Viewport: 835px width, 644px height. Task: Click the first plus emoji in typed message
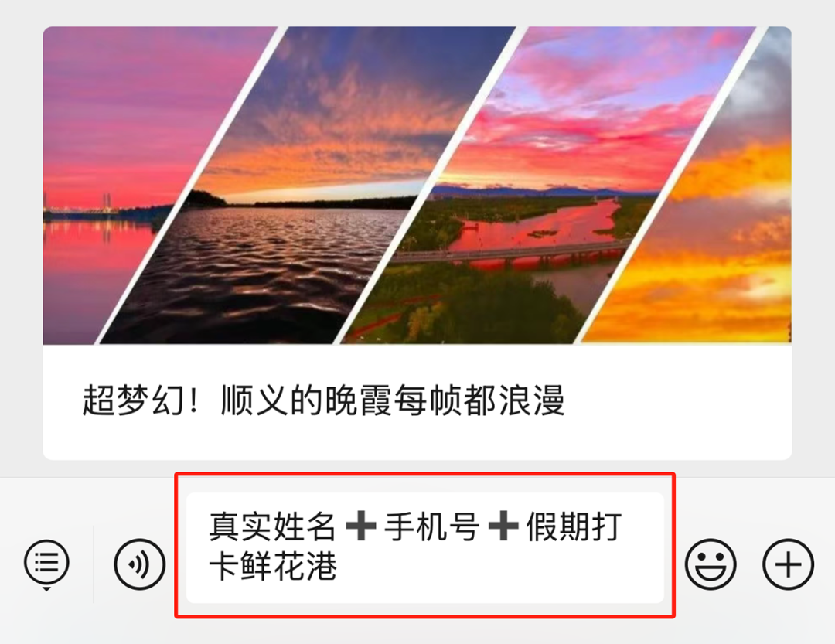point(361,525)
